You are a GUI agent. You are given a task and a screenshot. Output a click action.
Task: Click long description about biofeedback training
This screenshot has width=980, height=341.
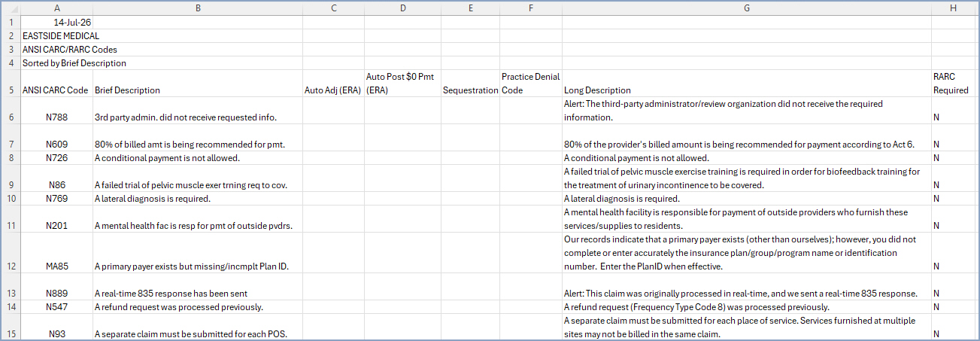tap(747, 178)
